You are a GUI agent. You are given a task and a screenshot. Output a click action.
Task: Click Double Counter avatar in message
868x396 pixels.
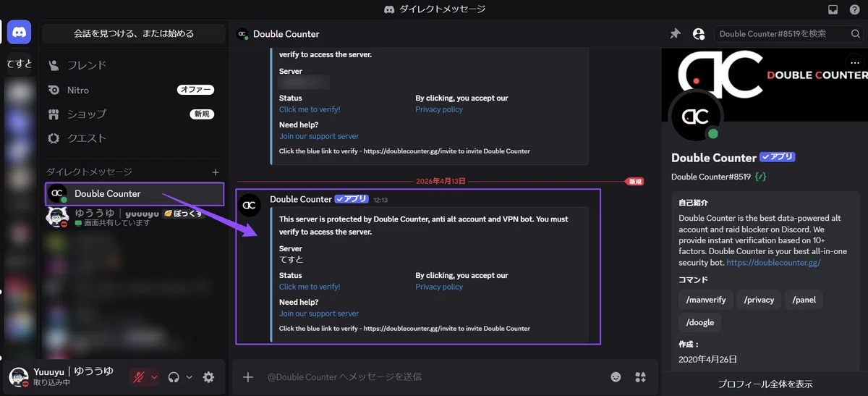coord(249,206)
